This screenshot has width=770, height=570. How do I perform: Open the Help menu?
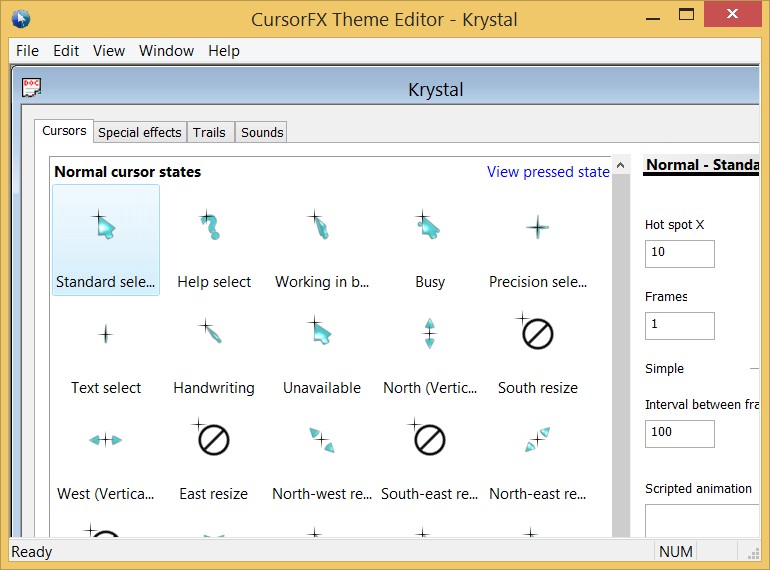tap(223, 51)
